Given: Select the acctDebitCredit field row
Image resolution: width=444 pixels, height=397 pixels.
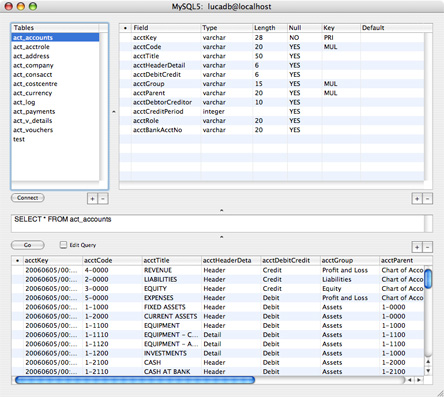Looking at the screenshot, I should [272, 75].
